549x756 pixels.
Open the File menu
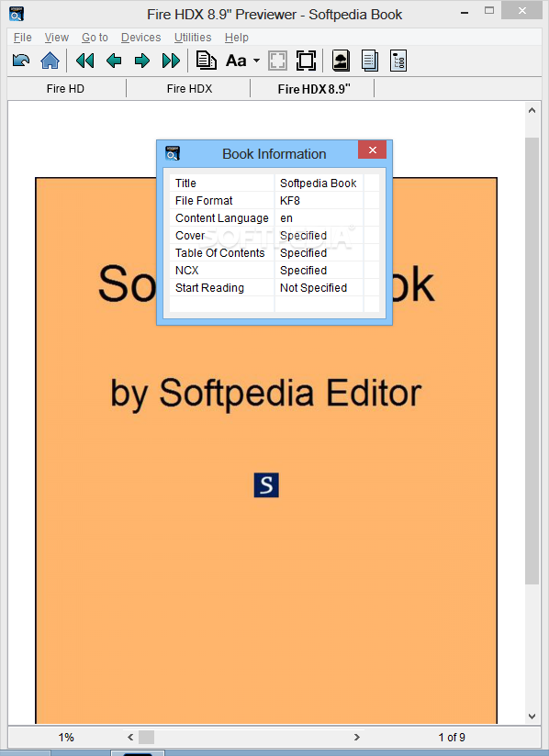tap(23, 37)
